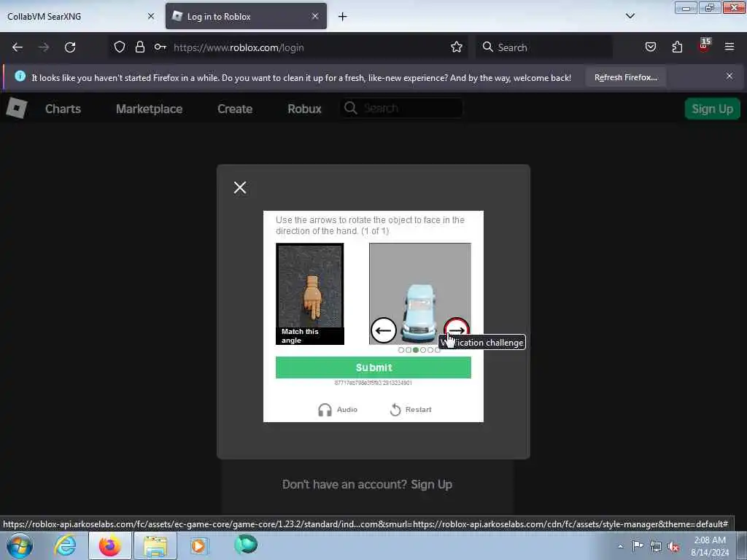Open the Action Center flag icon
Viewport: 747px width, 560px height.
coord(638,546)
